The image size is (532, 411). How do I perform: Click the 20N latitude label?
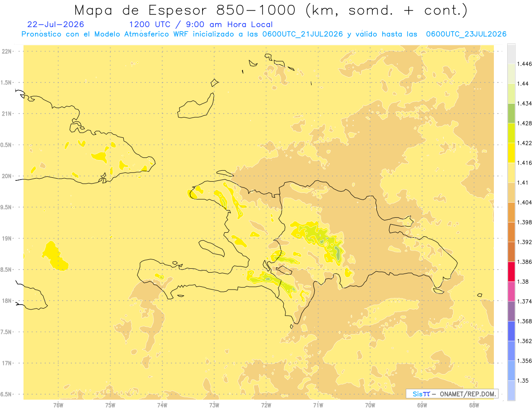click(7, 176)
